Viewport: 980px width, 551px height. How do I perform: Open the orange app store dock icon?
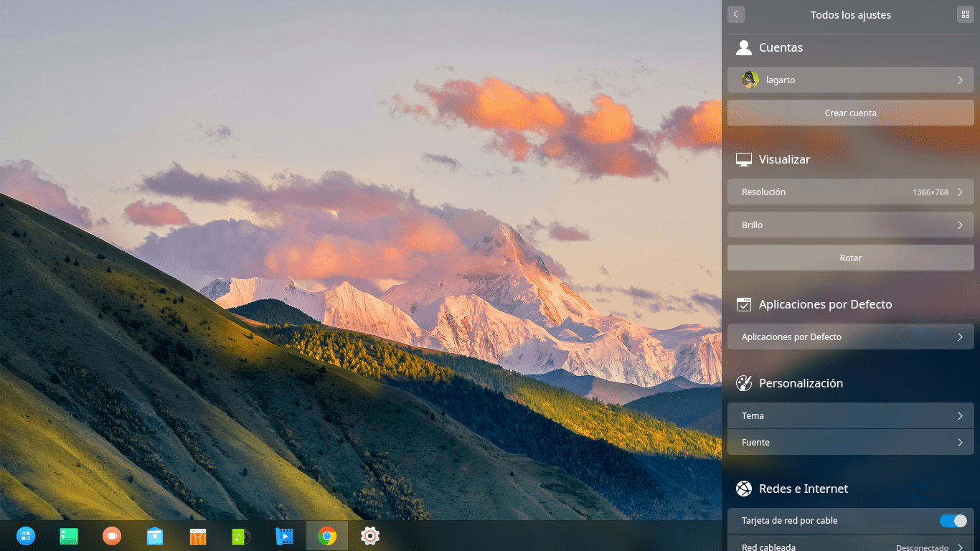(198, 536)
